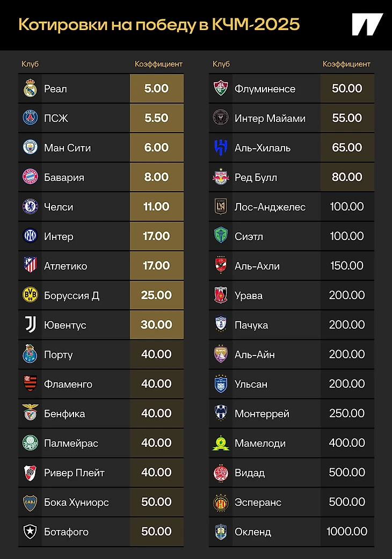Image resolution: width=392 pixels, height=559 pixels.
Task: Select the Borussia Dortmund BVB logo
Action: point(30,295)
